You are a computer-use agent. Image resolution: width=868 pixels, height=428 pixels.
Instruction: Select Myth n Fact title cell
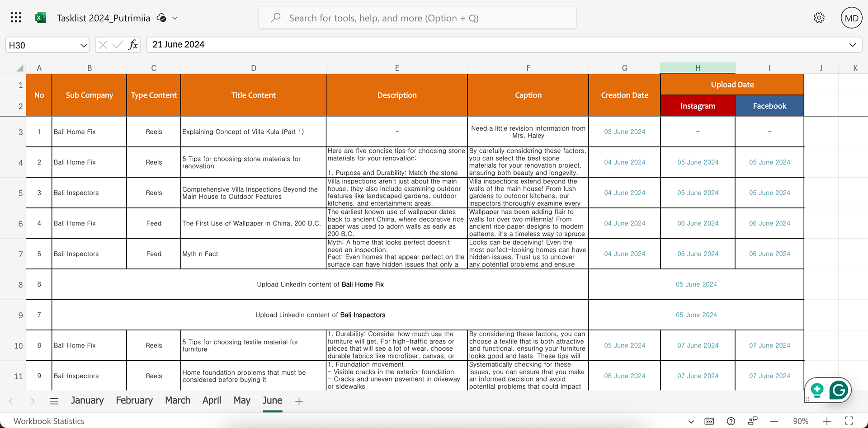254,254
